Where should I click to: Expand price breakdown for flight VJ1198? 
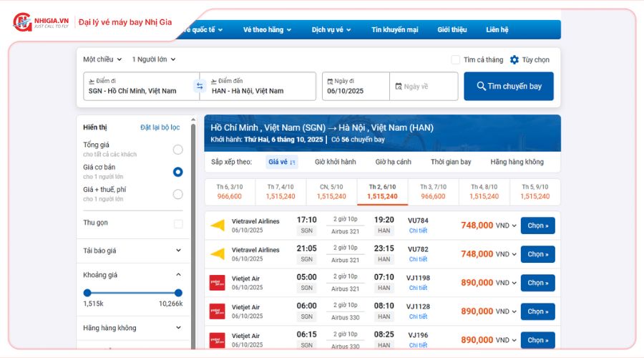pyautogui.click(x=514, y=283)
